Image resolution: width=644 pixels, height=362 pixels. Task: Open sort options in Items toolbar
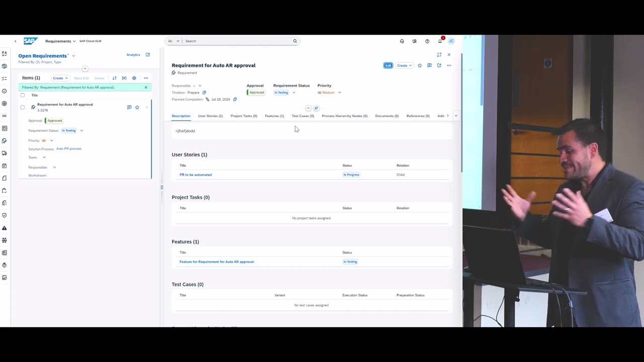[114, 78]
